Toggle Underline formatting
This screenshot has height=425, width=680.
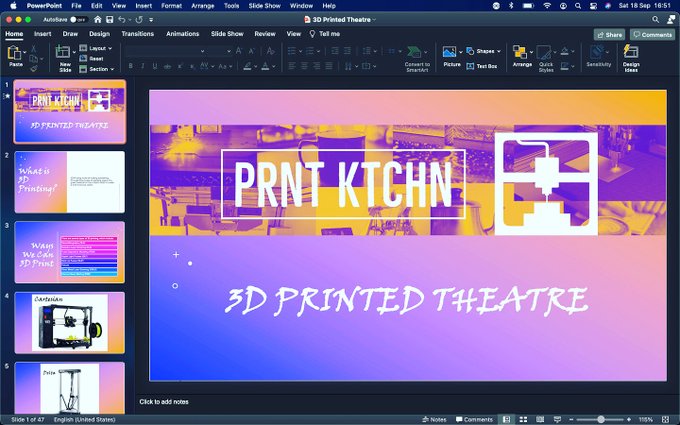pos(155,66)
